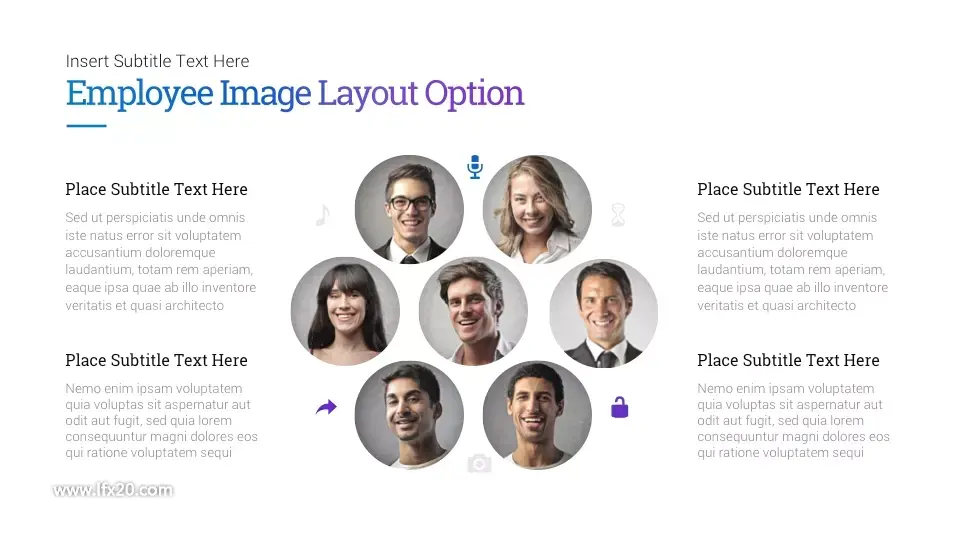The width and height of the screenshot is (960, 540).
Task: Click the 'Employee Image Layout Option' title
Action: pyautogui.click(x=294, y=94)
